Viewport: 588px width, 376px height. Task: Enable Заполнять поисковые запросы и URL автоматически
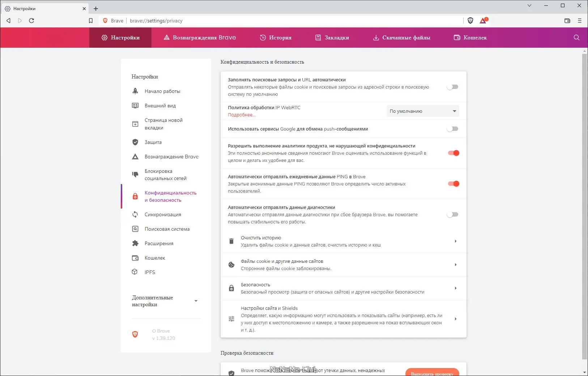click(x=452, y=87)
